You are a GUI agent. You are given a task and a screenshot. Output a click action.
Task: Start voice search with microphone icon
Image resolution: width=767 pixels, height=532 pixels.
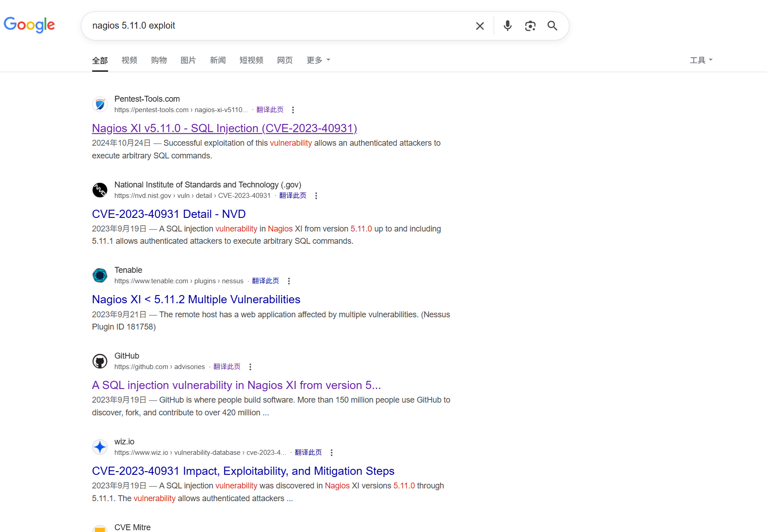[x=508, y=26]
